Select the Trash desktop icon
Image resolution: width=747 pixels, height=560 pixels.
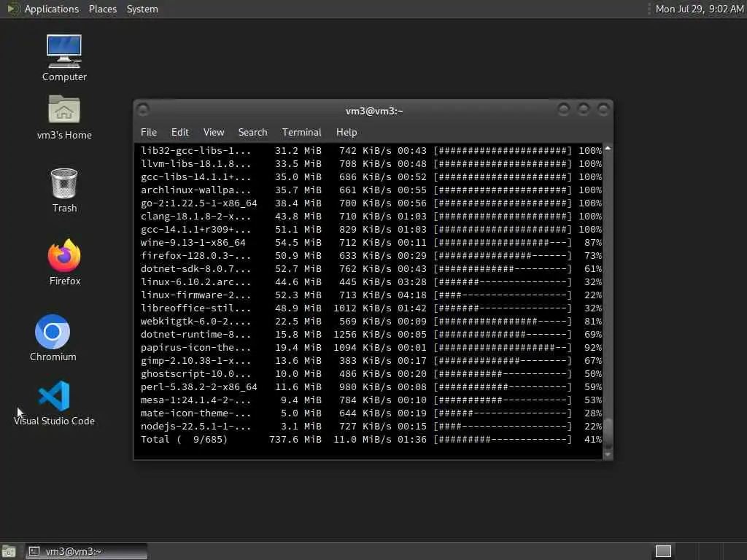64,190
